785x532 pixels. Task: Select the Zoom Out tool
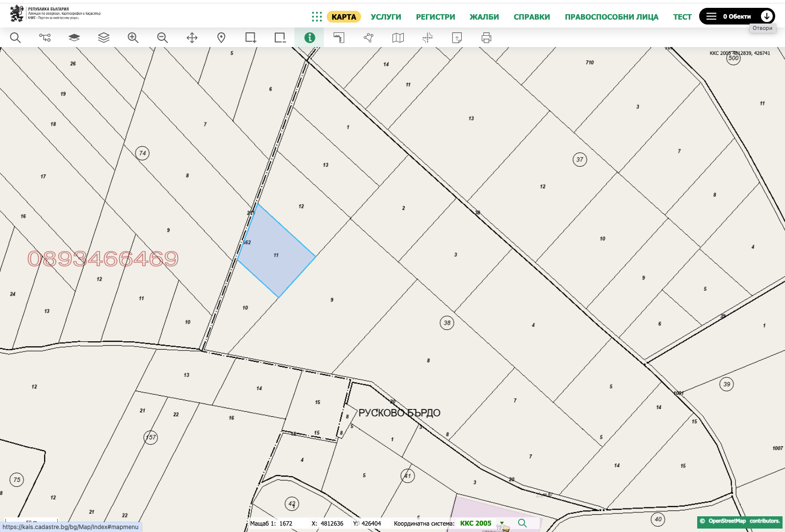[x=162, y=38]
